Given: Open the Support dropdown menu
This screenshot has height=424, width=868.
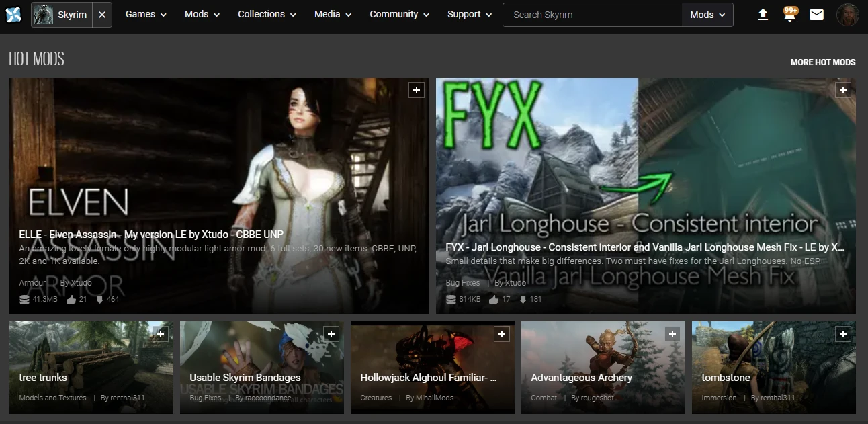Looking at the screenshot, I should pyautogui.click(x=470, y=14).
